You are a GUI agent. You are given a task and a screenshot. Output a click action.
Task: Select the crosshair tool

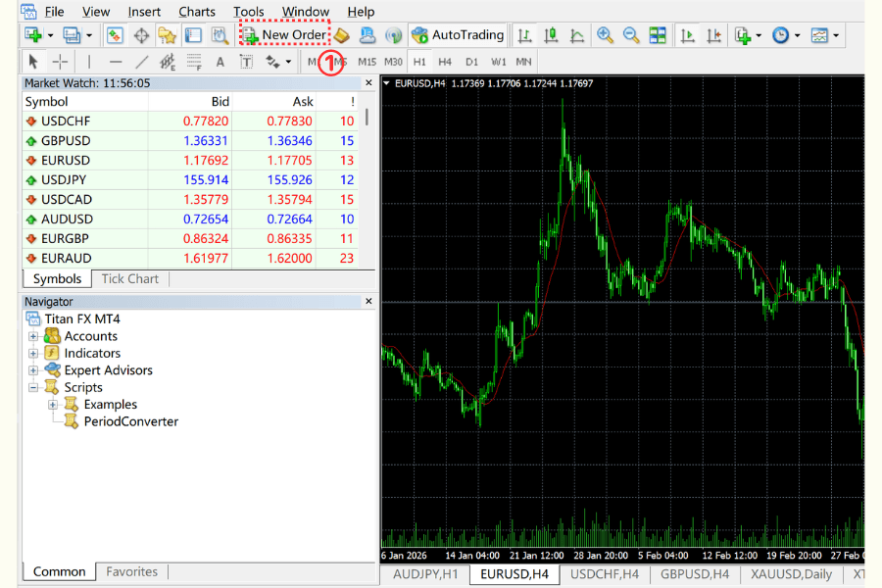pos(60,62)
